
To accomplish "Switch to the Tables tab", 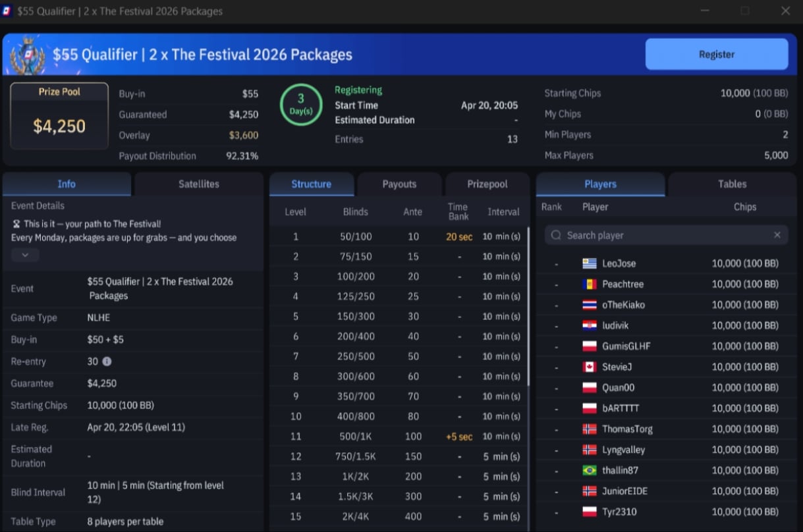I will coord(732,184).
